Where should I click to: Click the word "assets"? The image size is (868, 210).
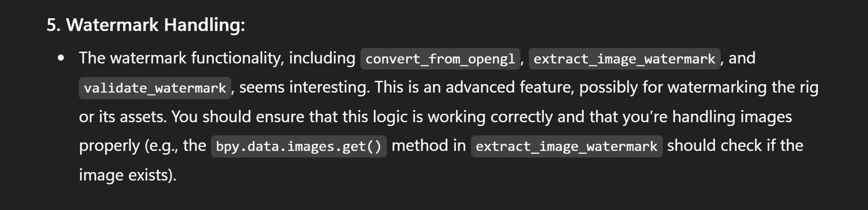pyautogui.click(x=140, y=116)
